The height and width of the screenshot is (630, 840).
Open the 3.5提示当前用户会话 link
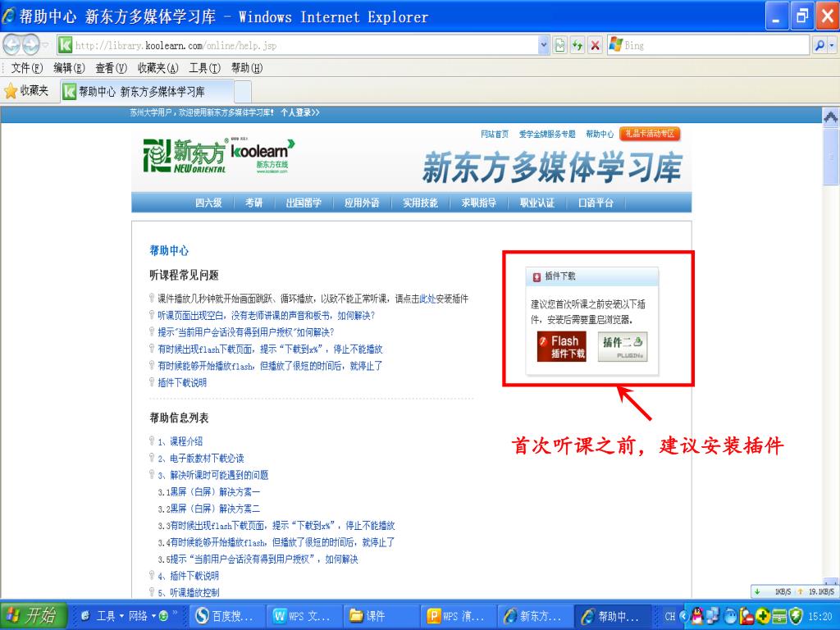click(258, 559)
